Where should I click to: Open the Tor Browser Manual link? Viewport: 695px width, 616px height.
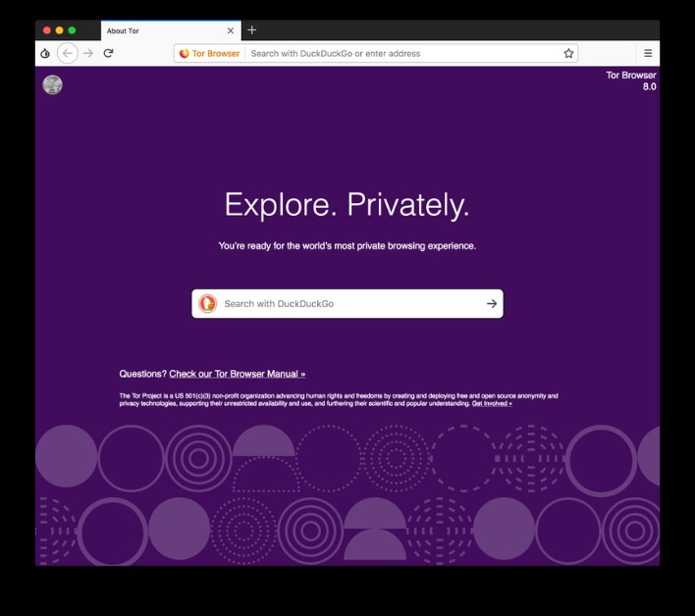238,374
